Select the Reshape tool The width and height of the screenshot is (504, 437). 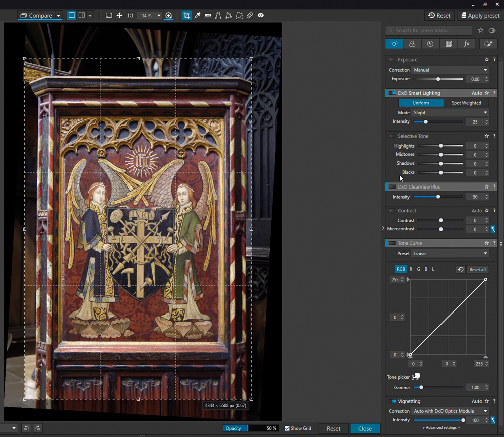pyautogui.click(x=239, y=15)
